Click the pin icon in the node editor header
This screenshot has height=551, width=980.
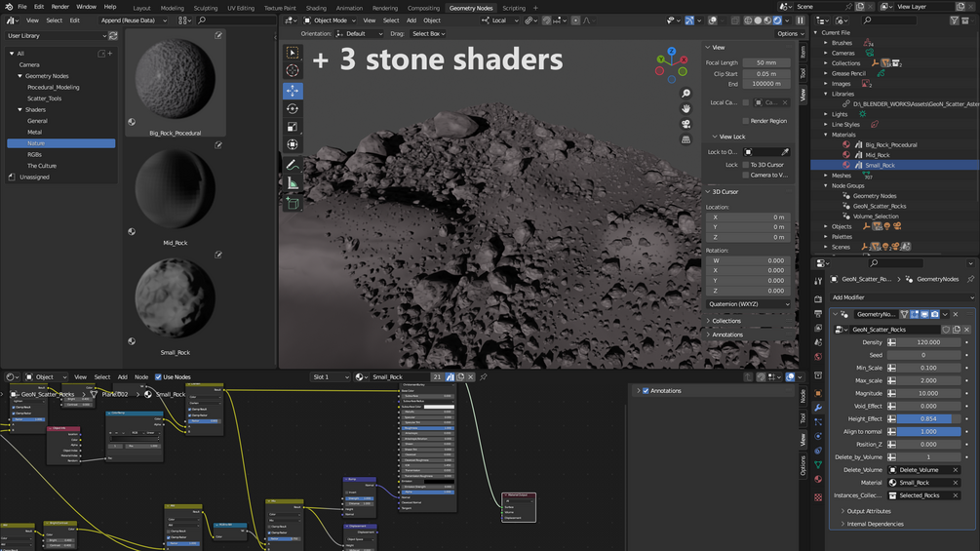coord(483,376)
